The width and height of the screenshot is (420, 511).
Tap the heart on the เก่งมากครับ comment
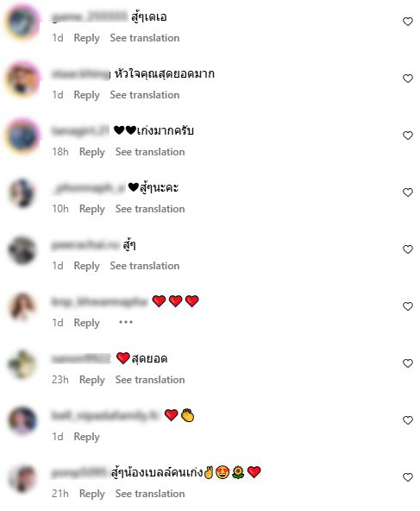pyautogui.click(x=408, y=136)
